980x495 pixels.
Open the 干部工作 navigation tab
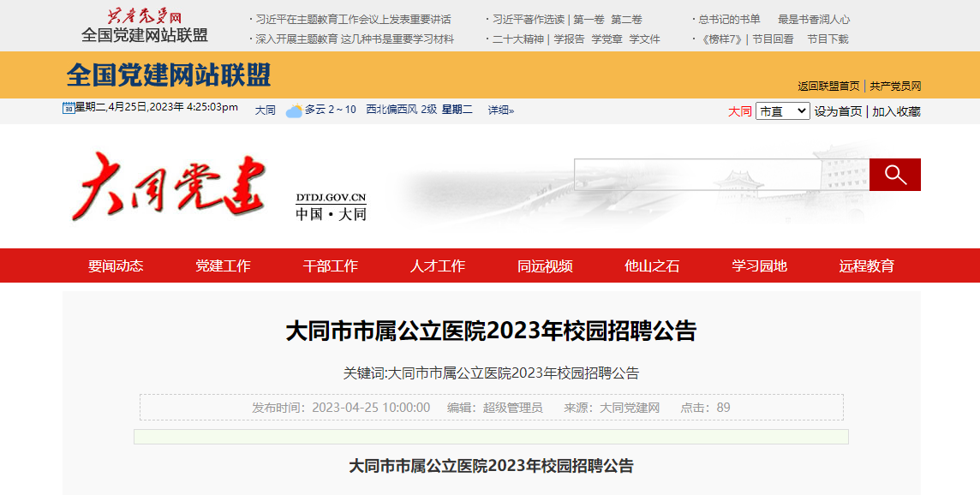pos(330,265)
